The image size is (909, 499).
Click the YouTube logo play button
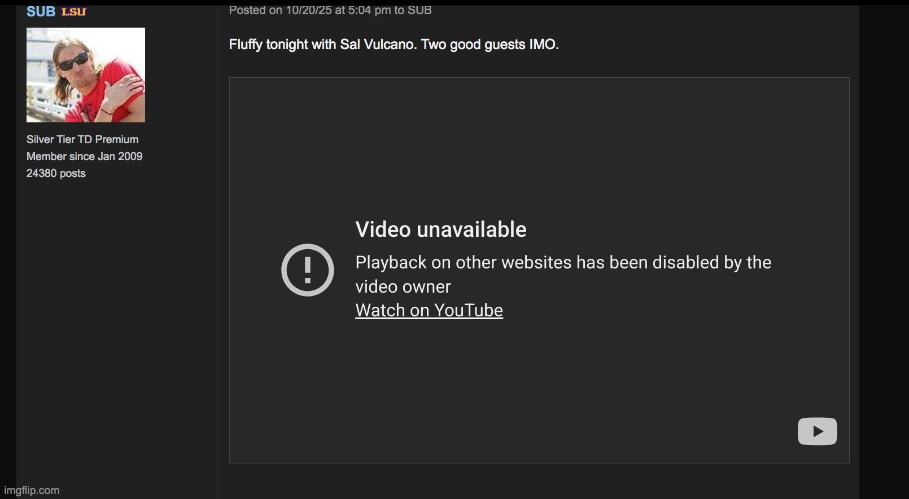[817, 431]
